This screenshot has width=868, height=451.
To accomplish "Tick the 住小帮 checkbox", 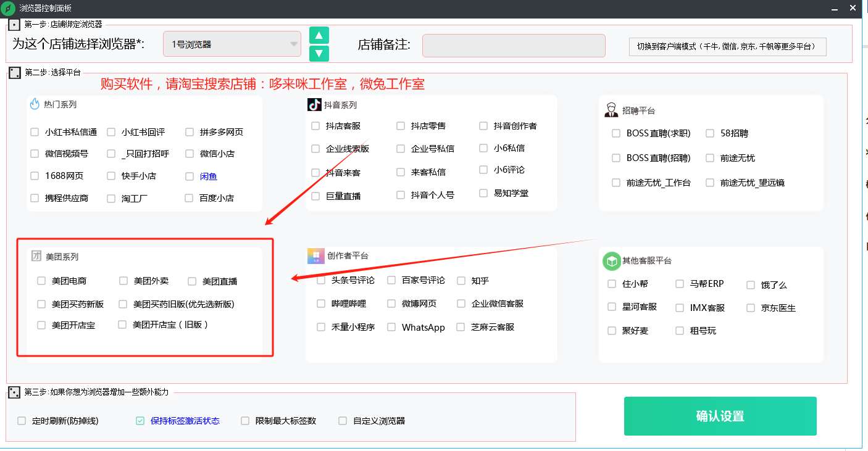I will [x=612, y=284].
